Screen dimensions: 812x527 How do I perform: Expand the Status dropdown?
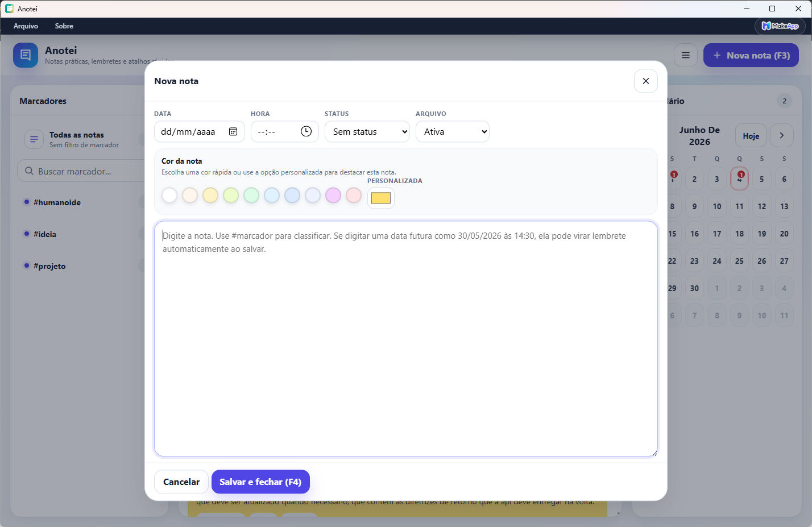tap(367, 131)
